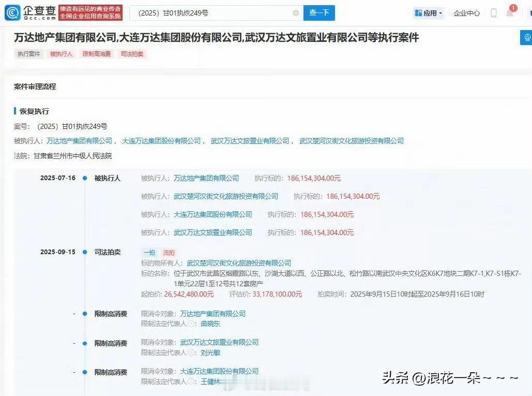Click the 流拍 auction status badge

pos(169,252)
